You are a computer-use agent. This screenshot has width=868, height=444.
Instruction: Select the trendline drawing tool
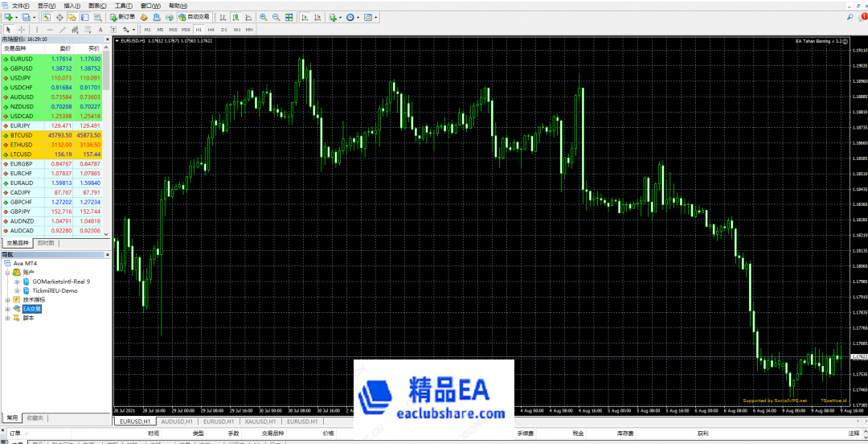click(63, 30)
